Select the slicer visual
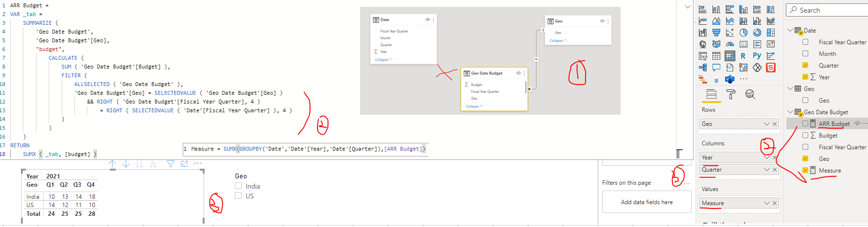 pos(703,56)
